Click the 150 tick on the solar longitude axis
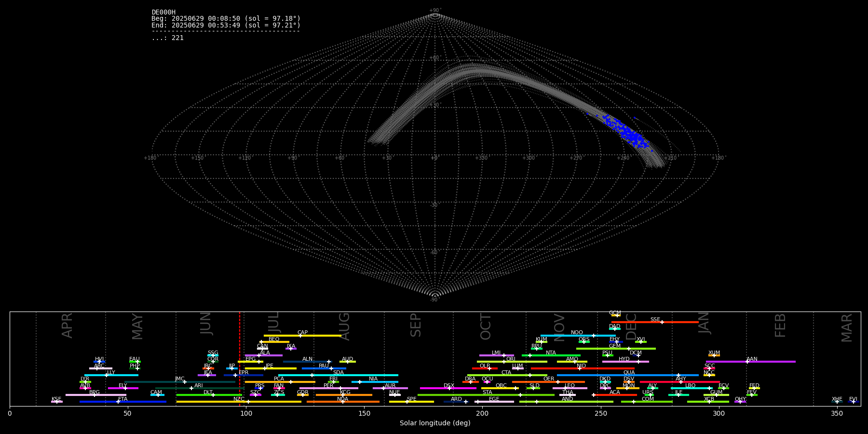The height and width of the screenshot is (434, 868). 364,413
